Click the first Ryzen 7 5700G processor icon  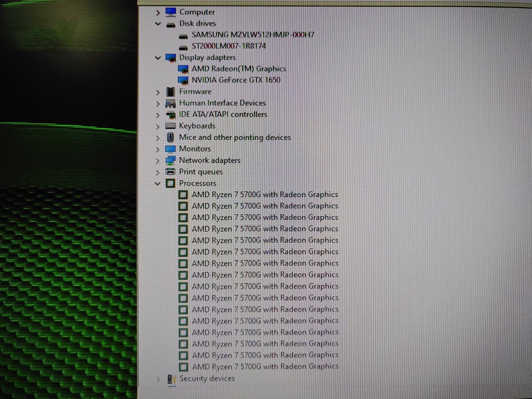(183, 195)
